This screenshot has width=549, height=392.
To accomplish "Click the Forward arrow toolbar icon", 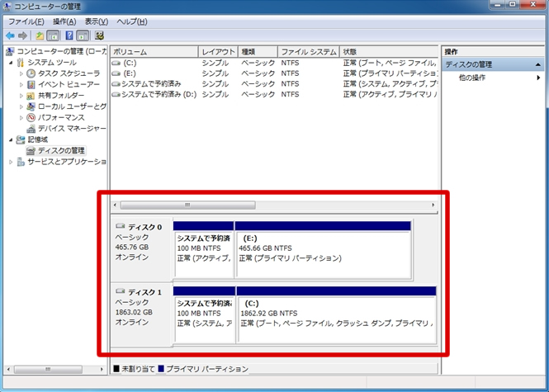I will [22, 35].
